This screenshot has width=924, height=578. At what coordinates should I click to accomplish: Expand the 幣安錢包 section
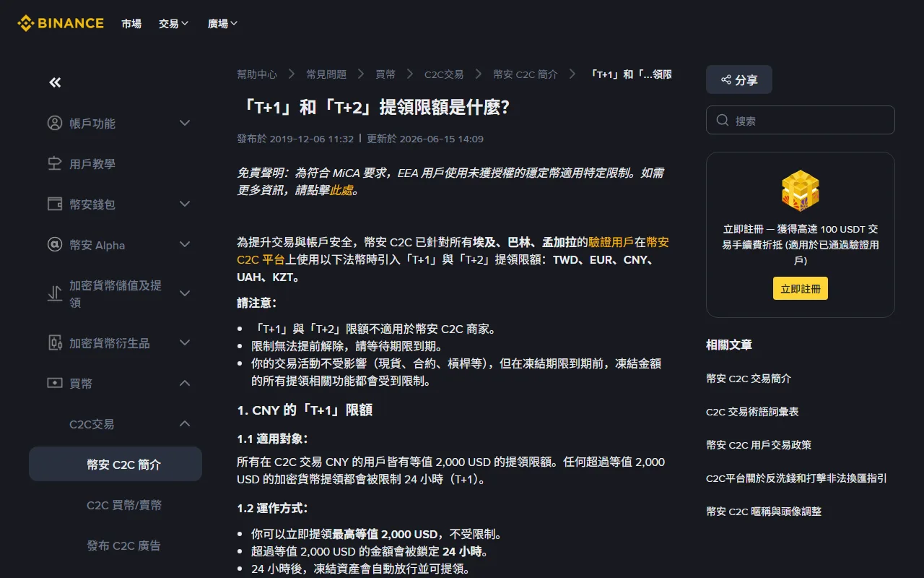click(x=185, y=204)
